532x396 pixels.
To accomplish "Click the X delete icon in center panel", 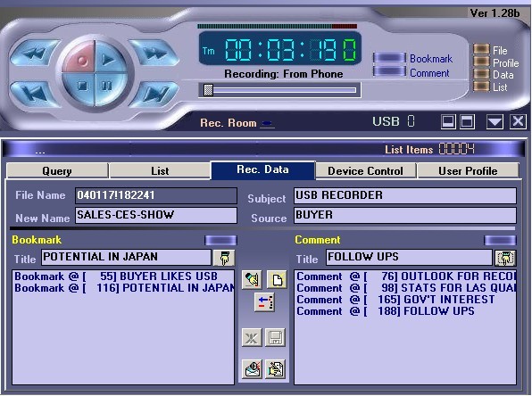I will [252, 337].
